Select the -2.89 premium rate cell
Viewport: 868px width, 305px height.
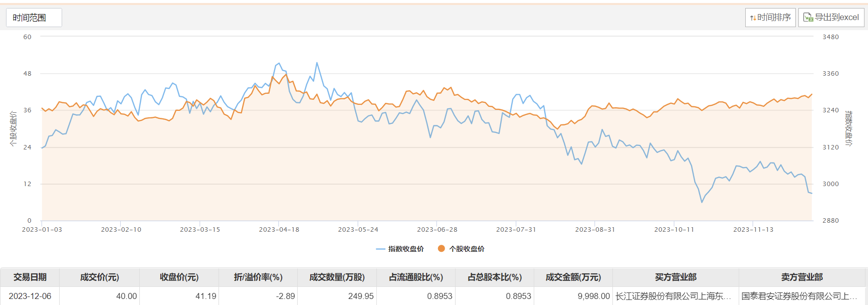[x=258, y=296]
